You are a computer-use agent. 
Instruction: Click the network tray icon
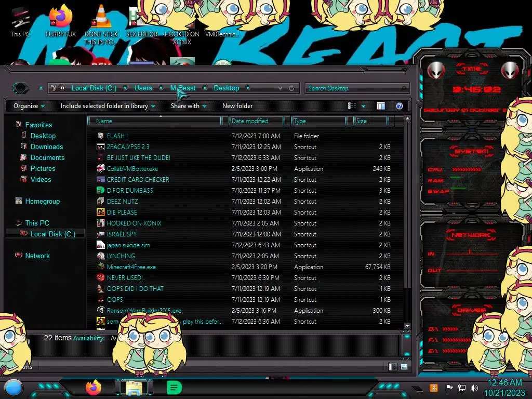pyautogui.click(x=461, y=388)
